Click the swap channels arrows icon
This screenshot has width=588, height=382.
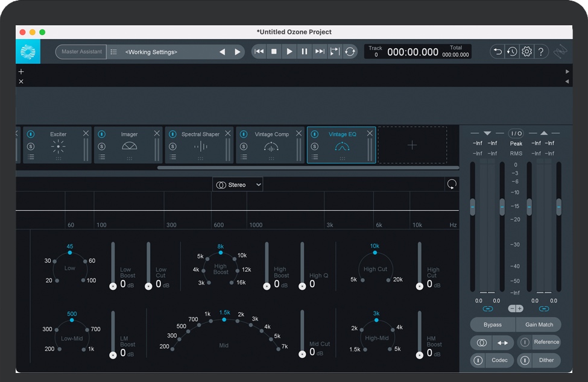[502, 342]
